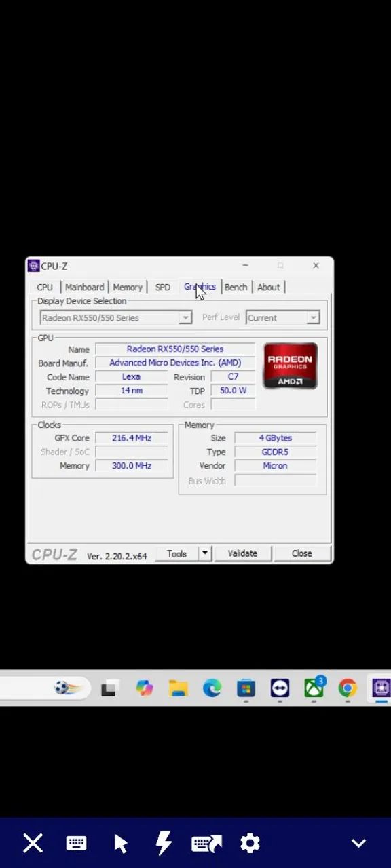The height and width of the screenshot is (868, 391).
Task: Open the keyboard shortcuts arrow icon
Action: click(x=206, y=843)
